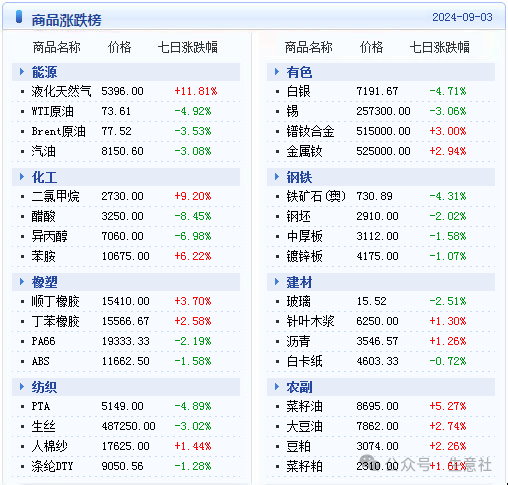Click the 白卡纸 commodity name
Screen dimensions: 508x485
coord(304,361)
